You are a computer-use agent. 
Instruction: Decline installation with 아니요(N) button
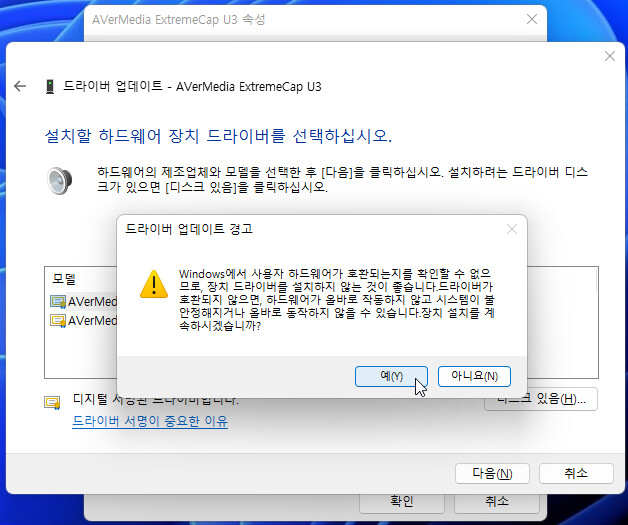[474, 376]
